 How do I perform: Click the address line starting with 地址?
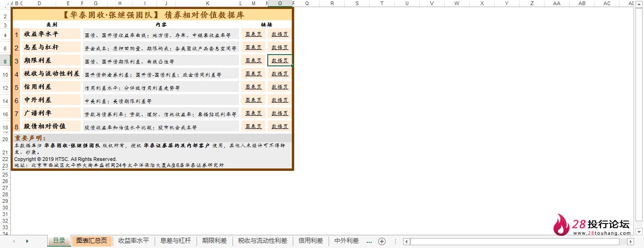coord(119,165)
